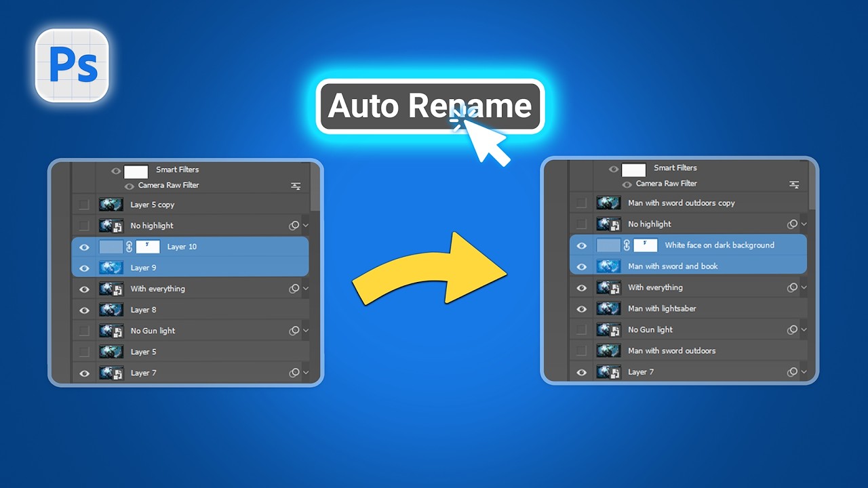Expand No highlight layer effects in left panel

coord(306,226)
